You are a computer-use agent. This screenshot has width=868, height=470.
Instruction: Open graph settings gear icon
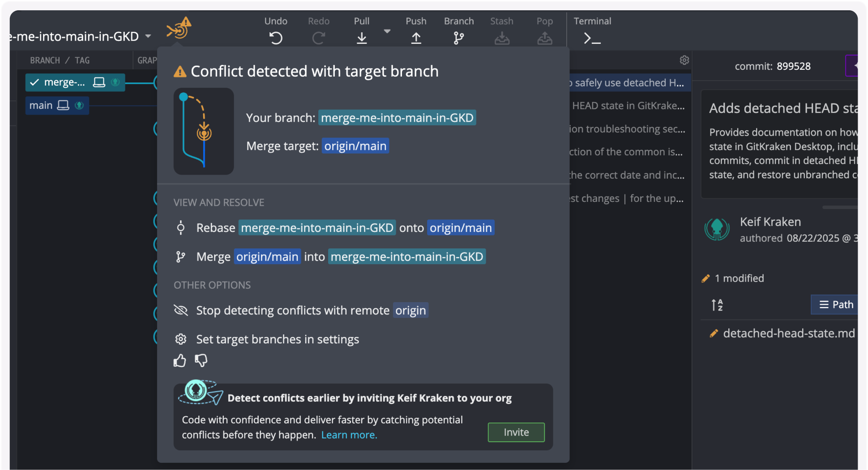point(684,60)
